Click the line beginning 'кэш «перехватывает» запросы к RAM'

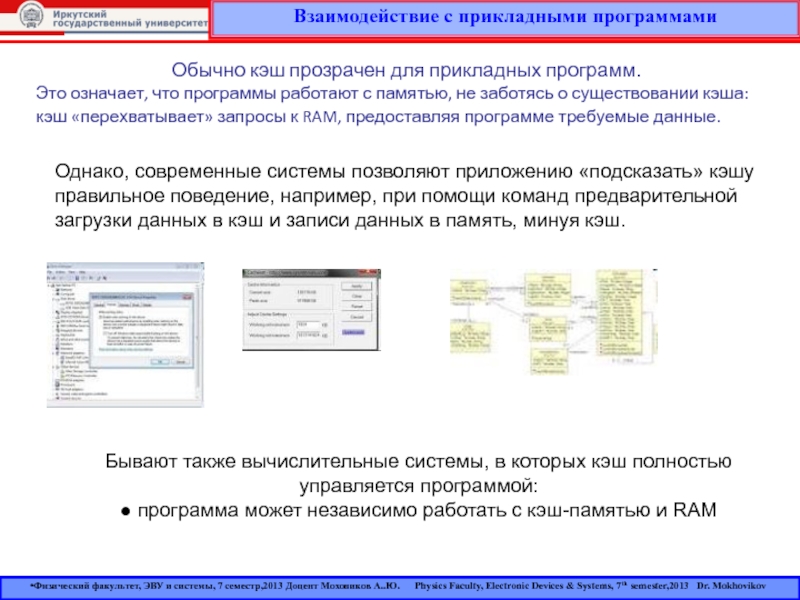378,117
